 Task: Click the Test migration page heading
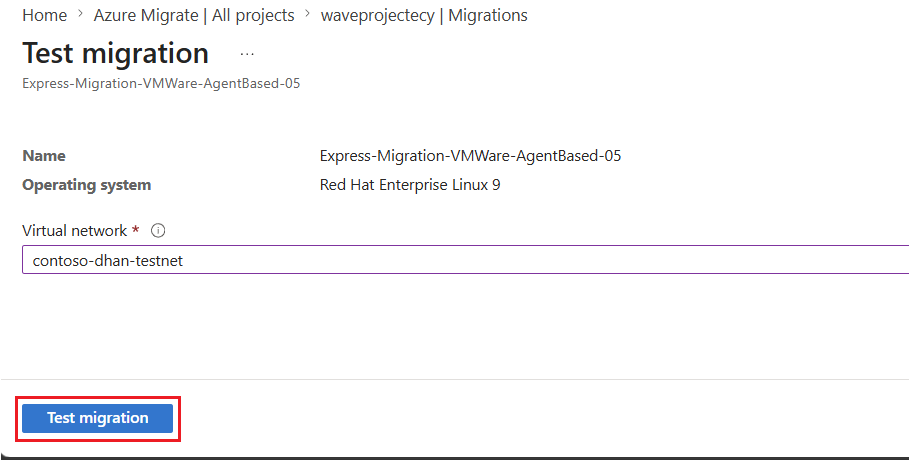click(x=115, y=53)
